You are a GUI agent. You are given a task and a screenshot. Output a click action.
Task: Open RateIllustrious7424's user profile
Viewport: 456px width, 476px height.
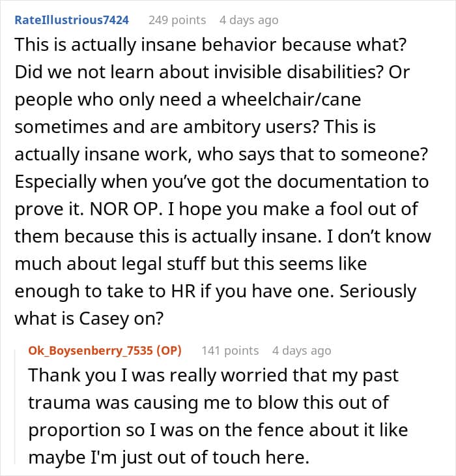click(71, 20)
